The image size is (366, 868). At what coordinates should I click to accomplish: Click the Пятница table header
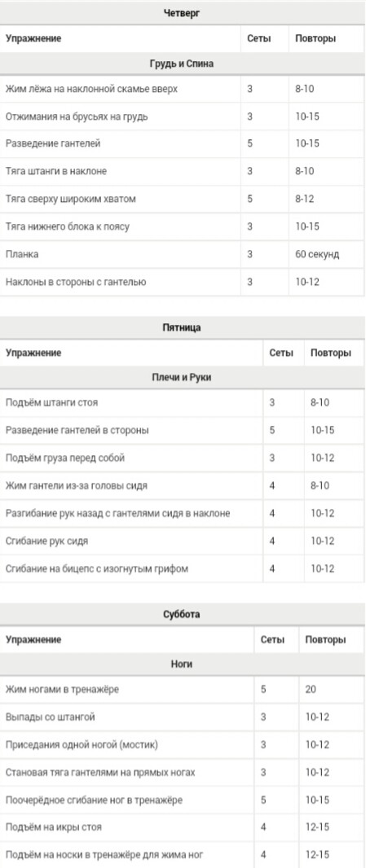182,327
